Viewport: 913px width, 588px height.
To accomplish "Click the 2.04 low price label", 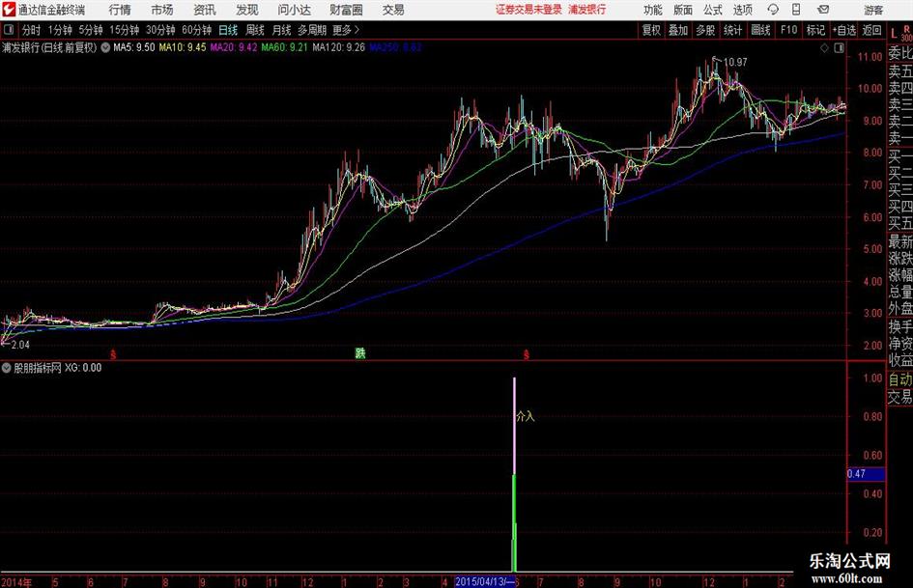I will [20, 345].
